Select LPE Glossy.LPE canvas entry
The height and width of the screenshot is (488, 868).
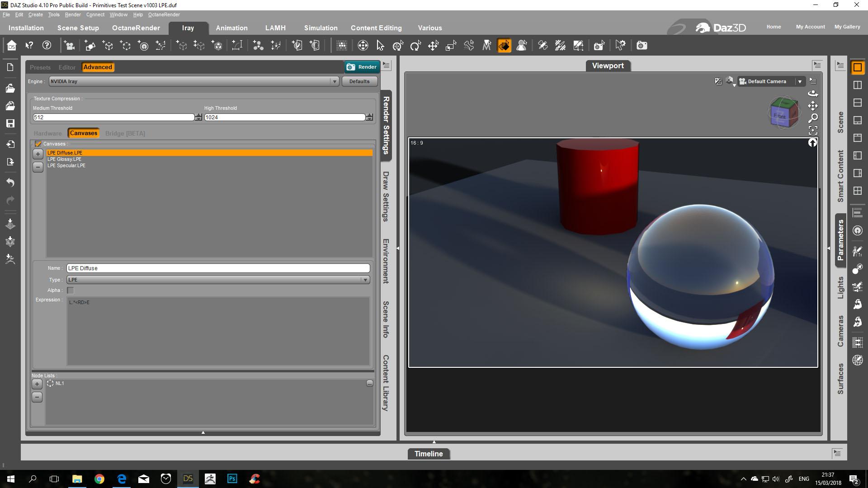click(64, 159)
